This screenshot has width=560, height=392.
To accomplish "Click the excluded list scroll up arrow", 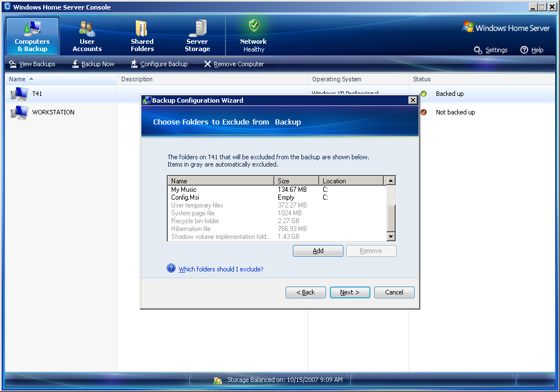I will pyautogui.click(x=391, y=181).
